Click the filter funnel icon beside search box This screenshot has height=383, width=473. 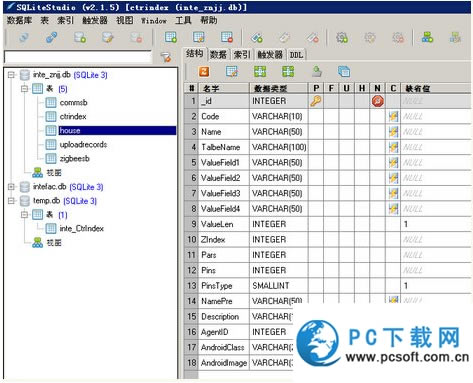point(166,57)
